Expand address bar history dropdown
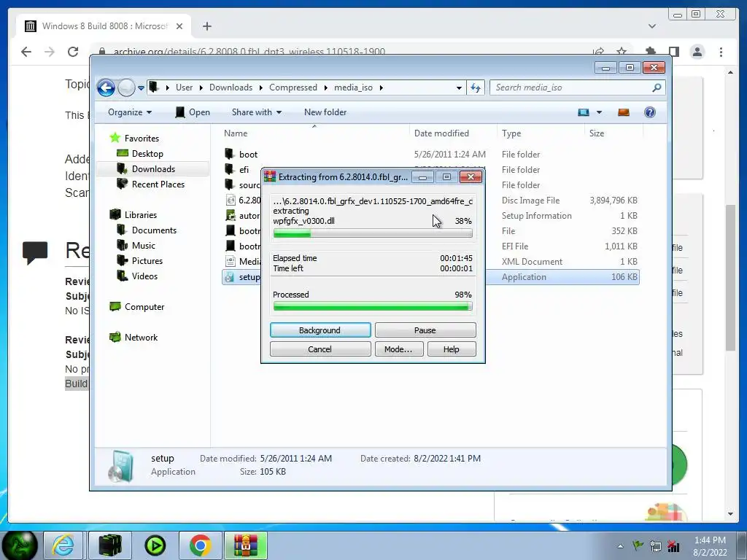The height and width of the screenshot is (560, 747). pos(459,88)
